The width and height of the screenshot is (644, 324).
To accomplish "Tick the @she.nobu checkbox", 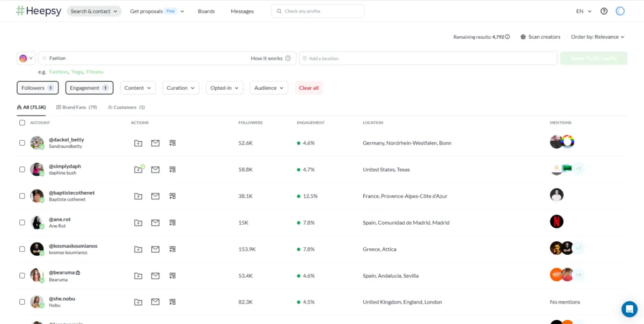I will [22, 302].
